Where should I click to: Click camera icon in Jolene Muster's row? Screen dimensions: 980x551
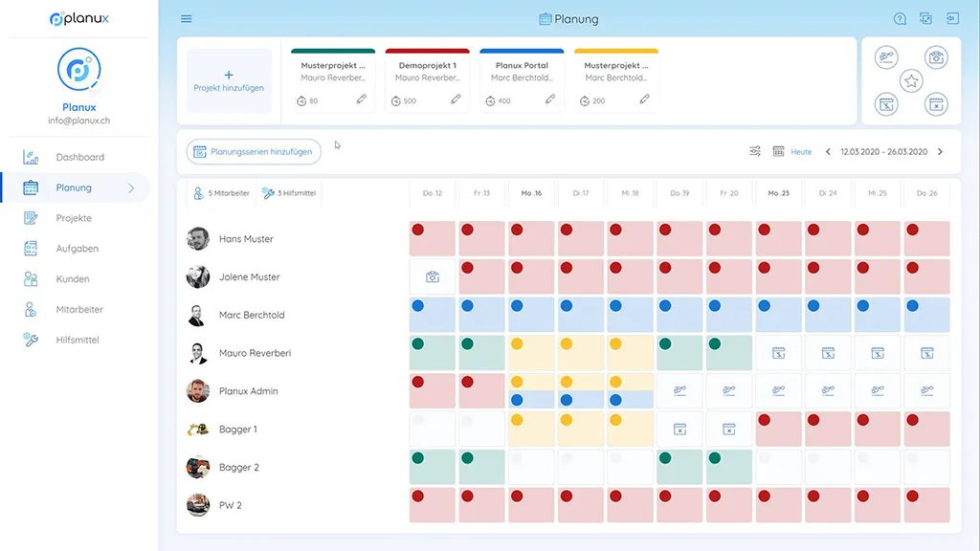433,277
